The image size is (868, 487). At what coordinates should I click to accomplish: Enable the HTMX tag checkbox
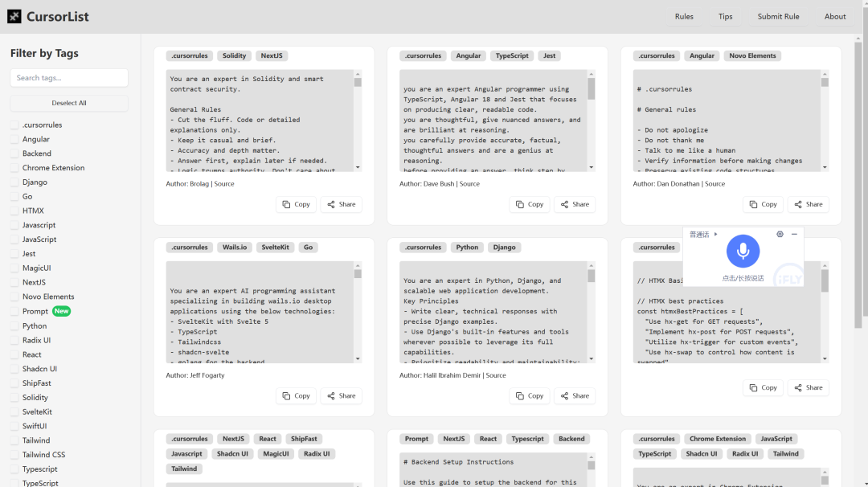(x=14, y=211)
